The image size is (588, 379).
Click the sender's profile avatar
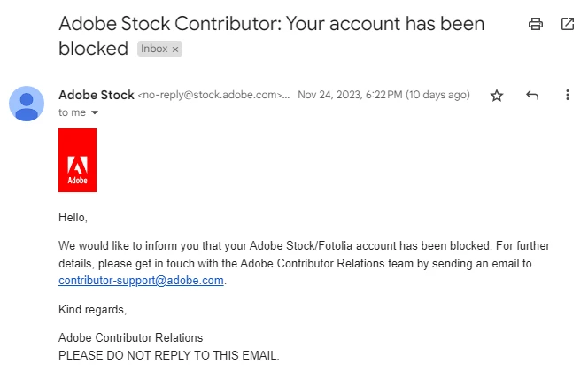coord(27,104)
